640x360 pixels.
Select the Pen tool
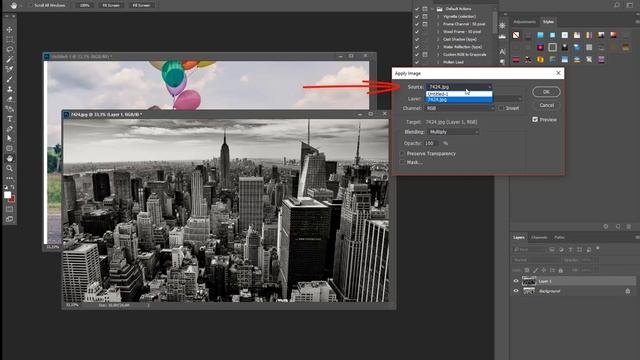pos(9,129)
